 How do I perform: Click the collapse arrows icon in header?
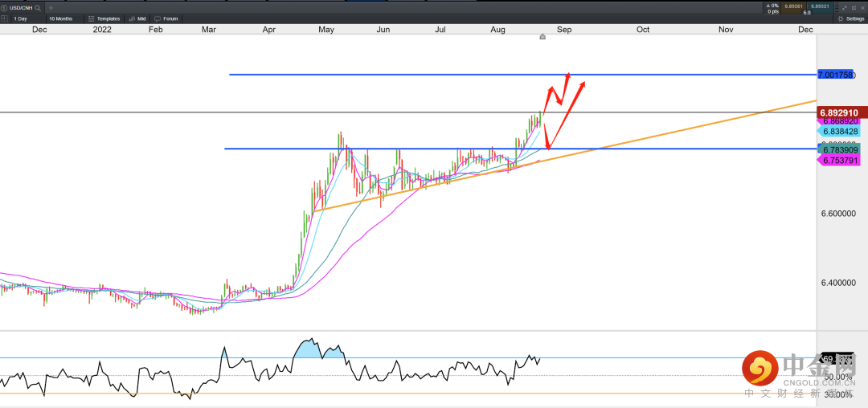pos(844,8)
